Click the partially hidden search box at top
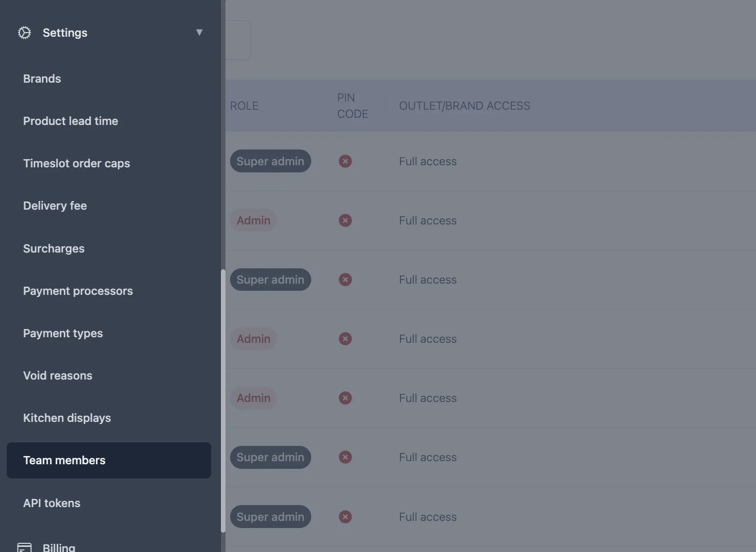 click(x=238, y=40)
